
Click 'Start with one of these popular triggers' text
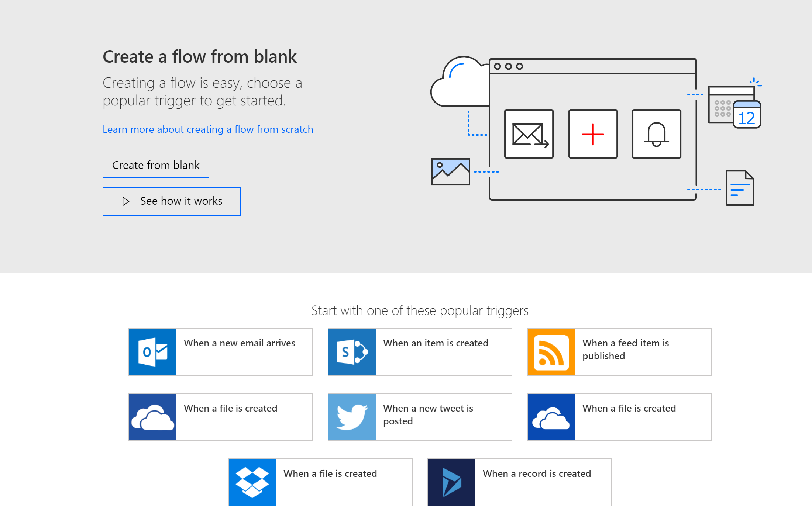pos(420,311)
